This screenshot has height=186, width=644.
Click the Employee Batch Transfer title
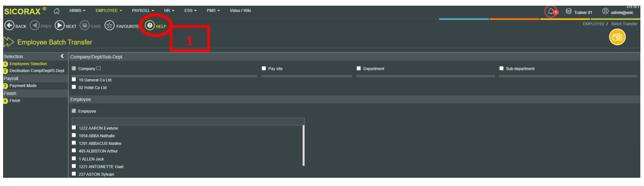55,42
